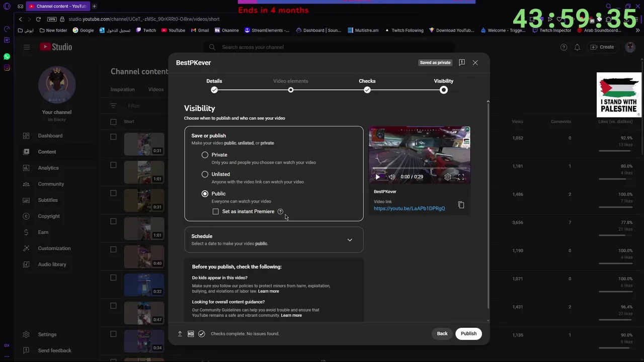Copy the video link icon
Image resolution: width=644 pixels, height=362 pixels.
[461, 205]
